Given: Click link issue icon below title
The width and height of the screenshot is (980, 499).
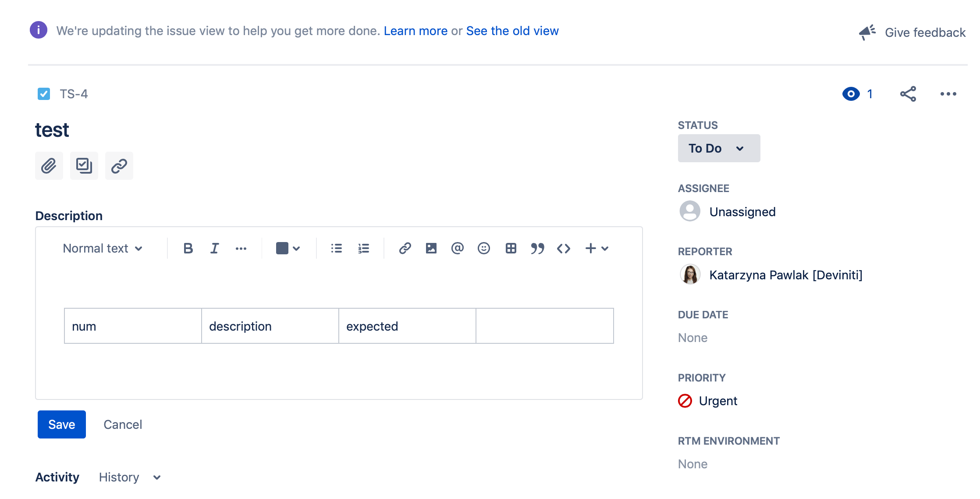Looking at the screenshot, I should pos(119,166).
